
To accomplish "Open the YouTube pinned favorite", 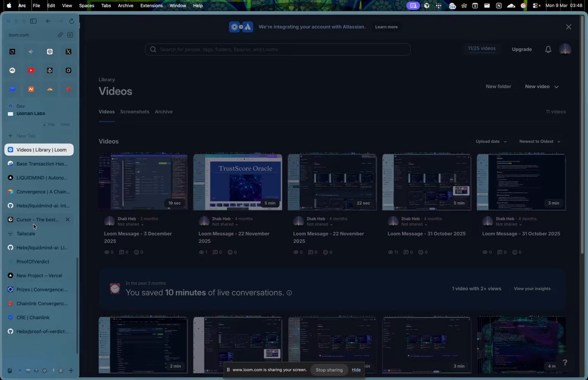I will [x=31, y=71].
